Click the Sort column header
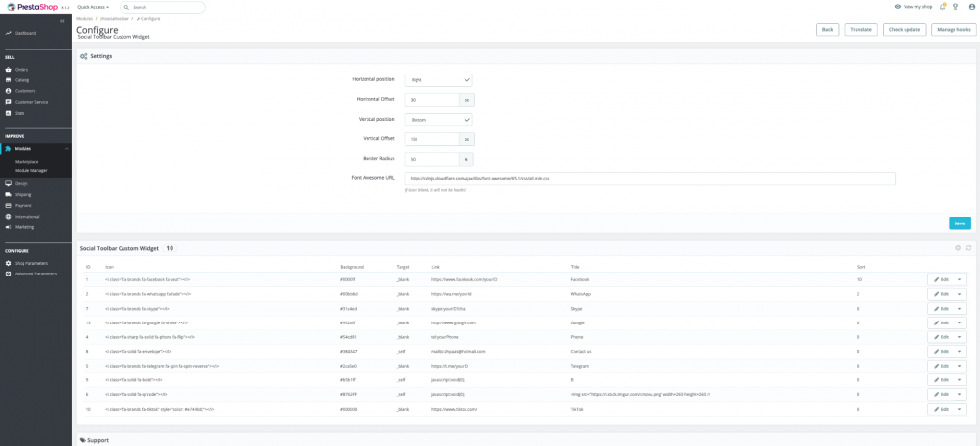The height and width of the screenshot is (446, 980). [x=861, y=267]
